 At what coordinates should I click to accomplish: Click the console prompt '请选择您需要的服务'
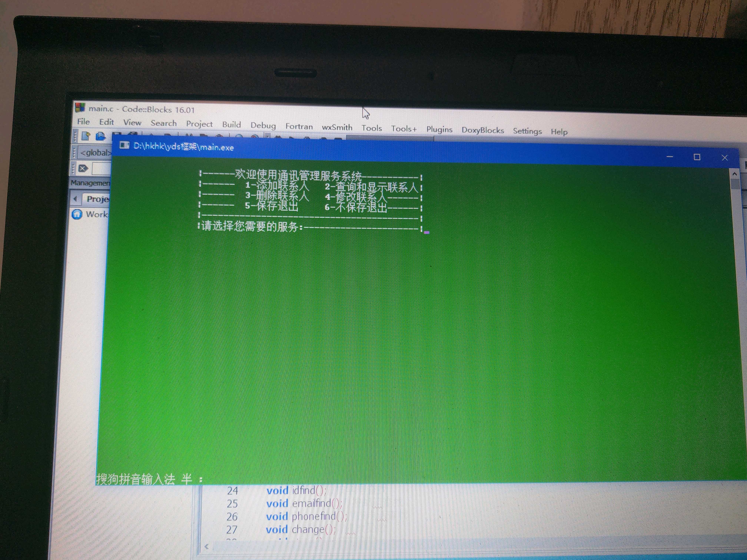click(x=250, y=226)
